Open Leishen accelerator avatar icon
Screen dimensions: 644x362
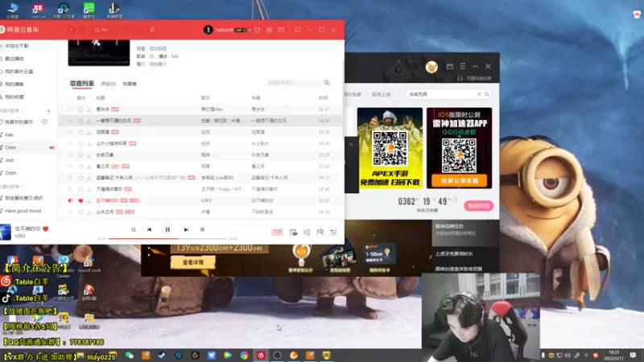[x=431, y=67]
